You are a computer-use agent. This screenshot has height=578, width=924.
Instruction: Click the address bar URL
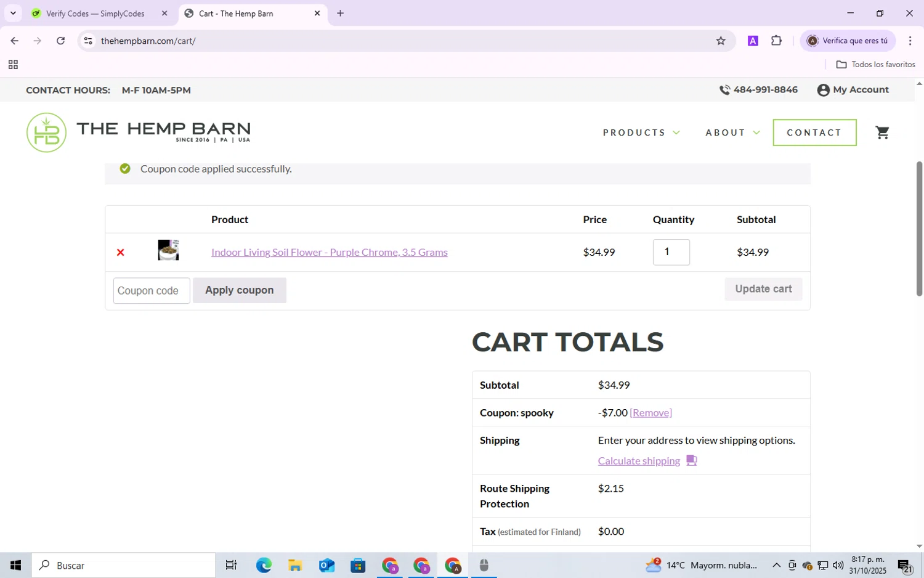coord(148,41)
